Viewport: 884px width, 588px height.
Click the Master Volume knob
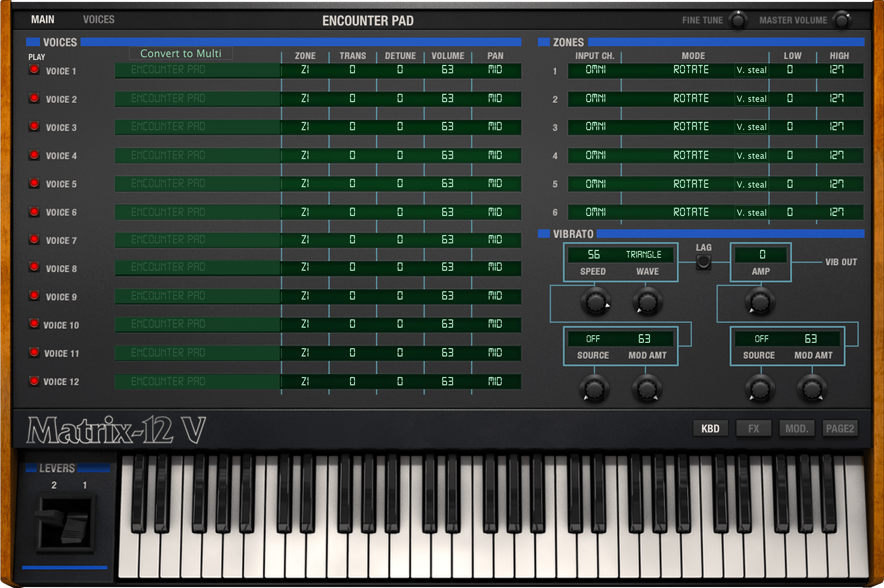coord(841,21)
